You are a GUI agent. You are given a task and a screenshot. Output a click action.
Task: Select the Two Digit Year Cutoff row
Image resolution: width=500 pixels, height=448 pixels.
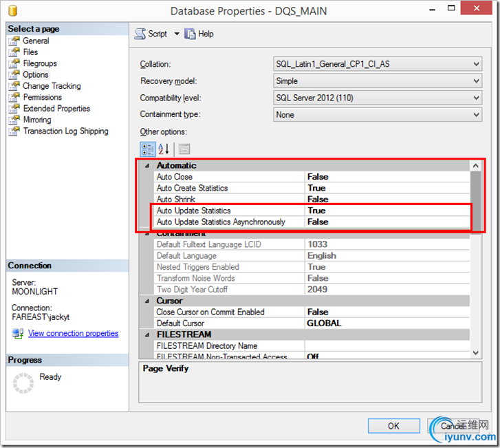pos(312,290)
